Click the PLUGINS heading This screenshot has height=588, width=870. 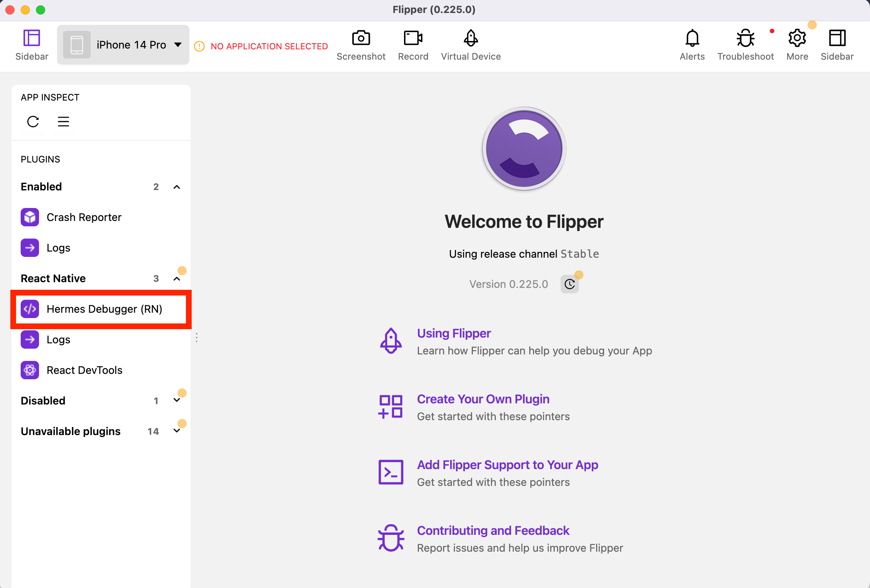(40, 159)
